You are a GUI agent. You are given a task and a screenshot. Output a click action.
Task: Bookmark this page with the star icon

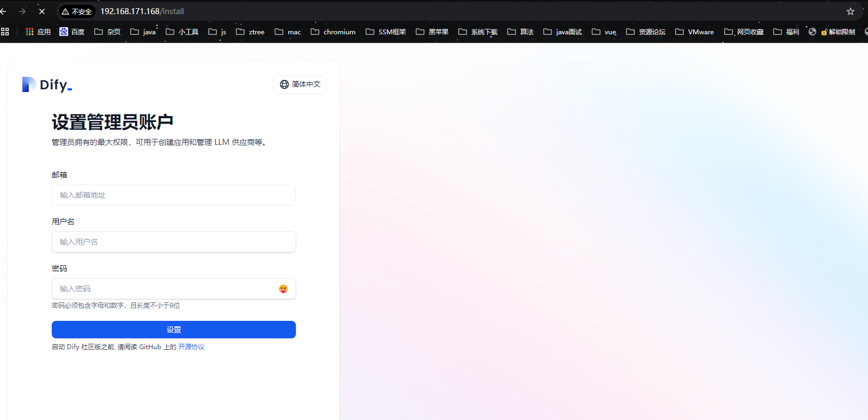click(851, 11)
